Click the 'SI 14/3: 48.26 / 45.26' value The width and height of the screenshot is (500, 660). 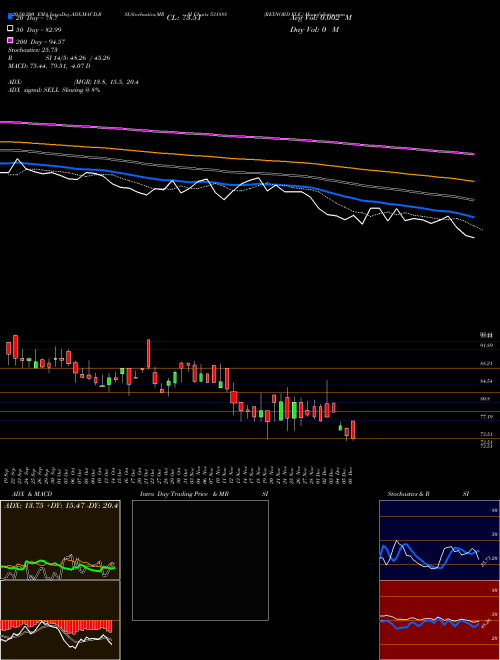78,58
